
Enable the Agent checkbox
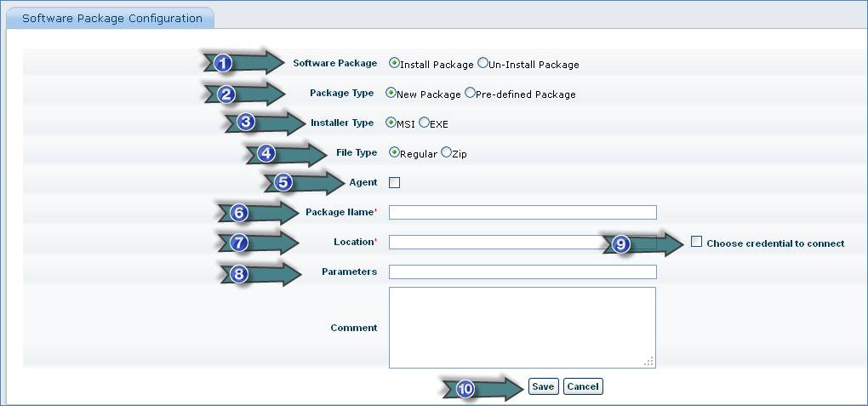394,182
